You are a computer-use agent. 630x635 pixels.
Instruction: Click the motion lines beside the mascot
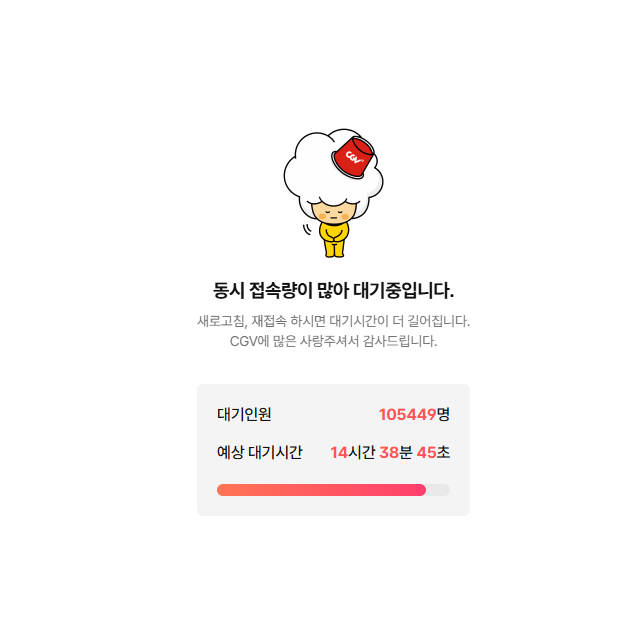[x=307, y=229]
